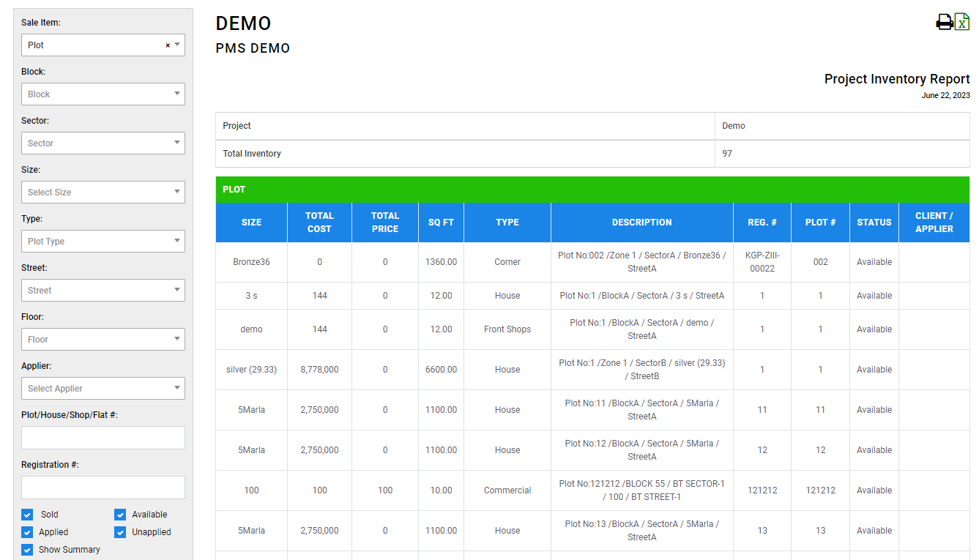The height and width of the screenshot is (560, 979).
Task: Expand the Sector dropdown
Action: coord(103,143)
